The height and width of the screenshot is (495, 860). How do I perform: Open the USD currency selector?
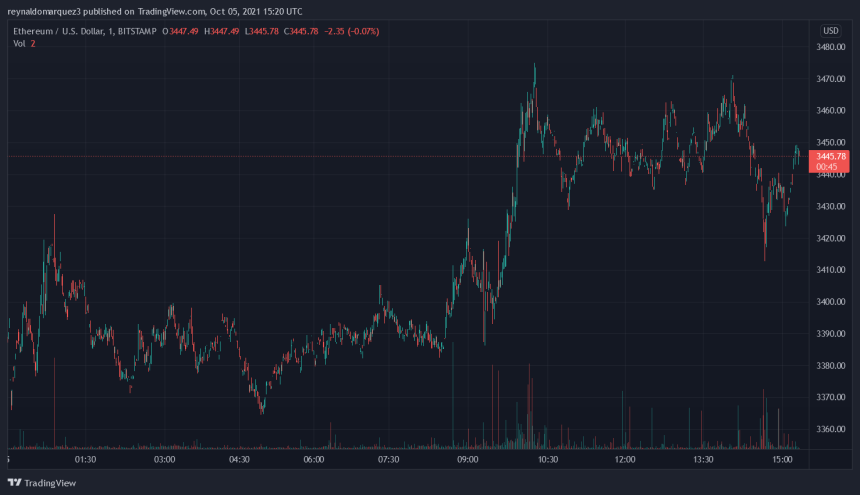[830, 31]
